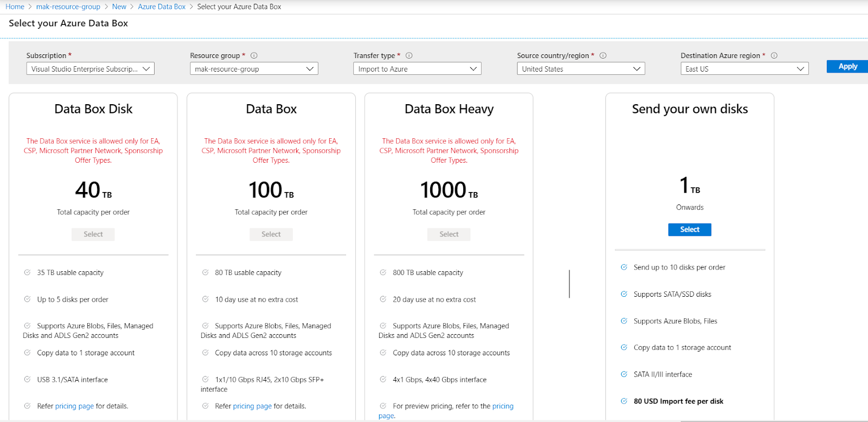The width and height of the screenshot is (868, 422).
Task: Click check icon beside Supports Azure Blobs, Files in Send your own disks
Action: pyautogui.click(x=624, y=321)
